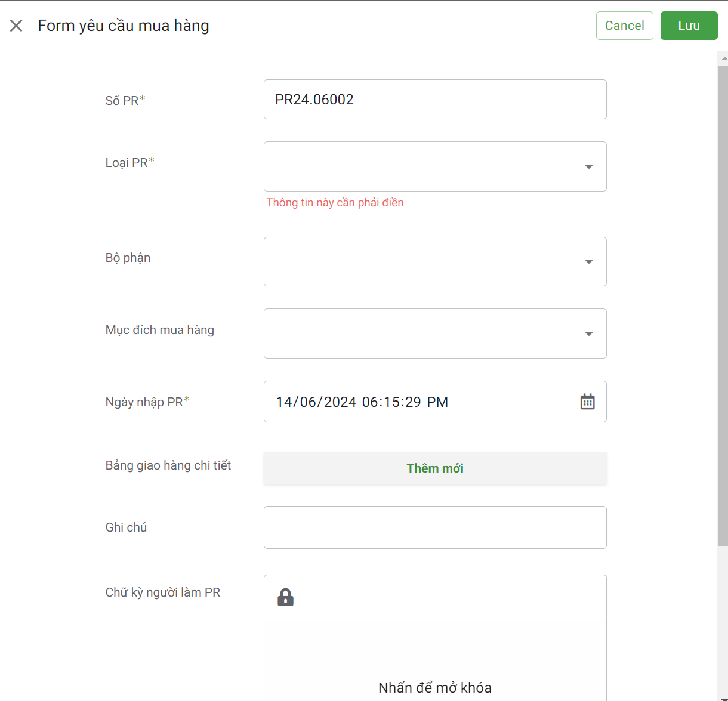
Task: Click the lock icon in signature box
Action: [285, 597]
